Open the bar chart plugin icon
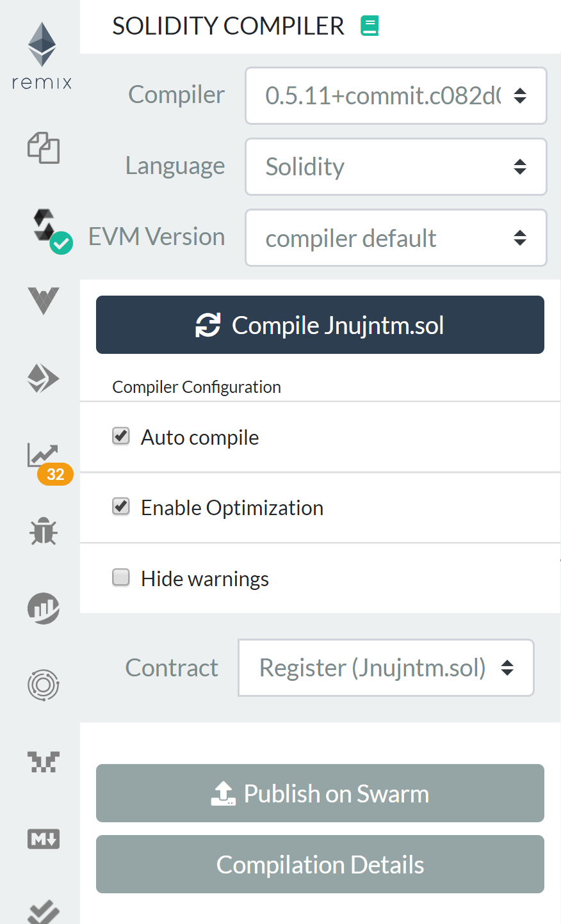 coord(43,608)
